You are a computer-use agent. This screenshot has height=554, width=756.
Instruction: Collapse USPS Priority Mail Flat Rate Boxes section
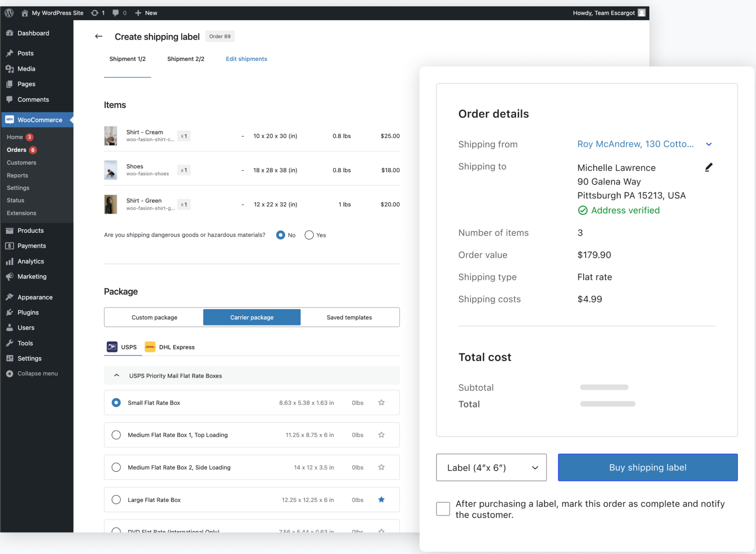(x=116, y=375)
